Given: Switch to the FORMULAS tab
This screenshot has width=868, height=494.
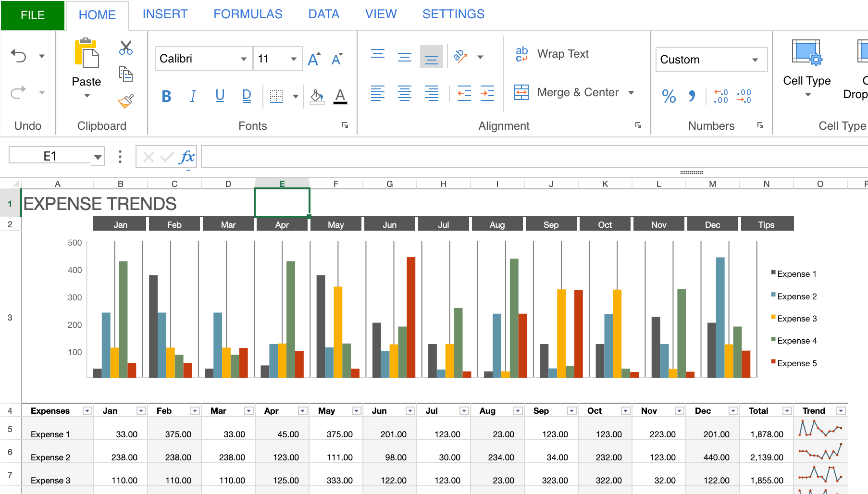Looking at the screenshot, I should (248, 14).
